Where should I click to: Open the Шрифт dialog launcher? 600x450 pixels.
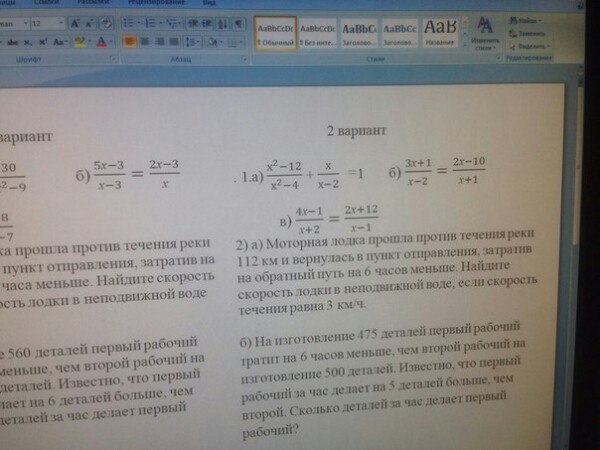tap(113, 59)
